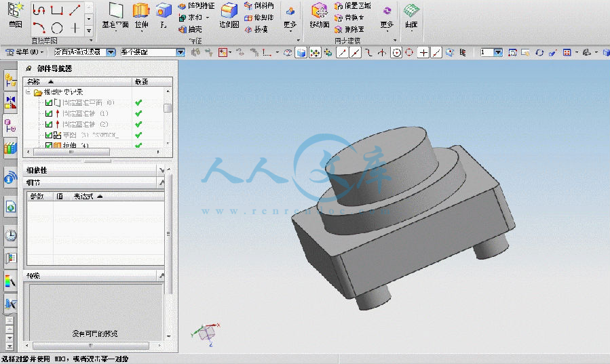Click the Trim Body (修剪体) icon

tap(248, 18)
